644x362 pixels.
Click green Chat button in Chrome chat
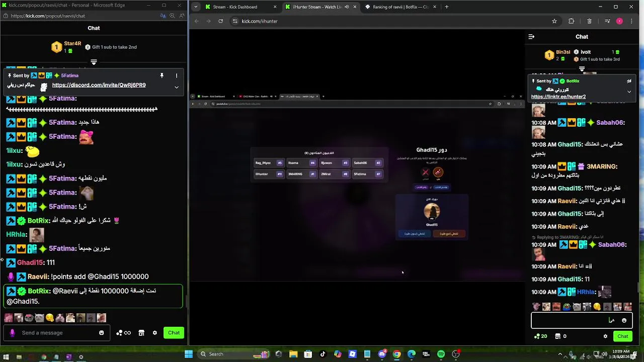pyautogui.click(x=623, y=336)
